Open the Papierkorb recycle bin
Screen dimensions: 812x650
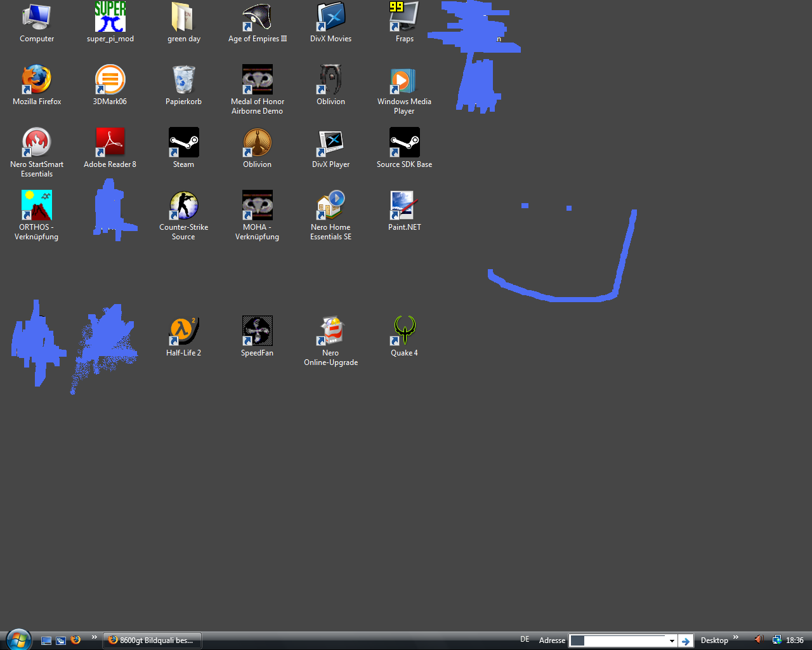click(x=184, y=85)
